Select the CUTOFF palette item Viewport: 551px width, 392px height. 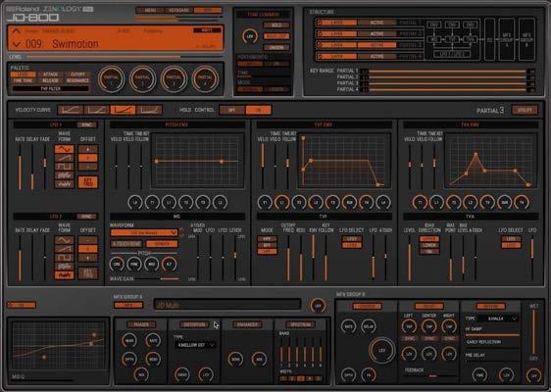(77, 74)
